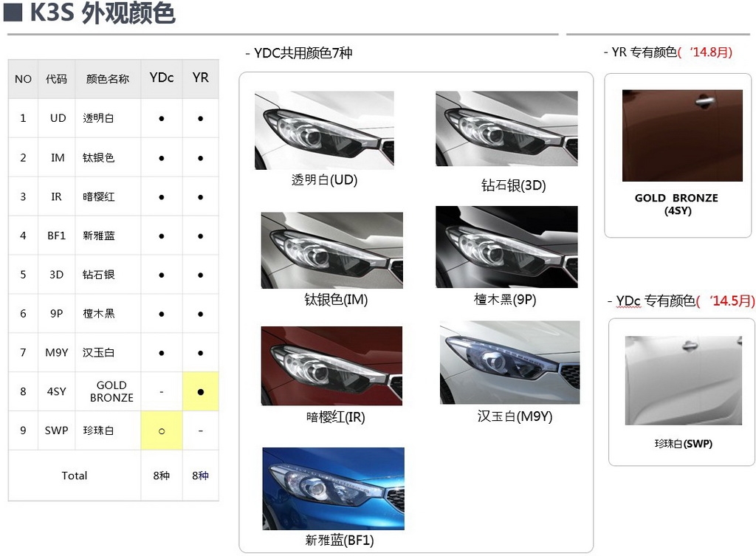Select the K3S 外观颜色 title

click(x=103, y=13)
